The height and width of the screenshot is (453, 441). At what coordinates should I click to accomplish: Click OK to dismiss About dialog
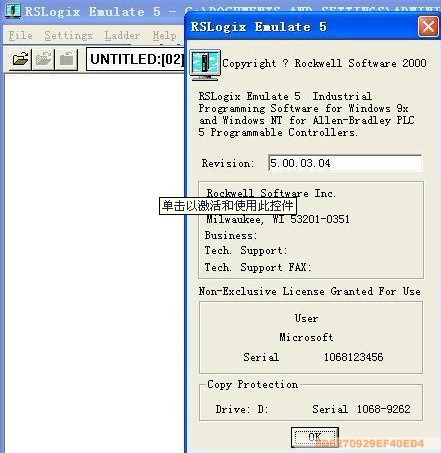[315, 437]
